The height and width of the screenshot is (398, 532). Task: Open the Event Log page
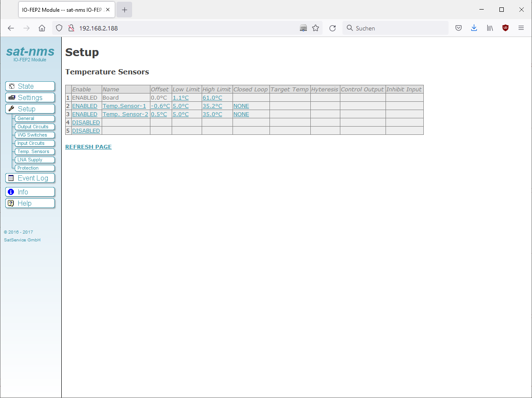tap(30, 178)
